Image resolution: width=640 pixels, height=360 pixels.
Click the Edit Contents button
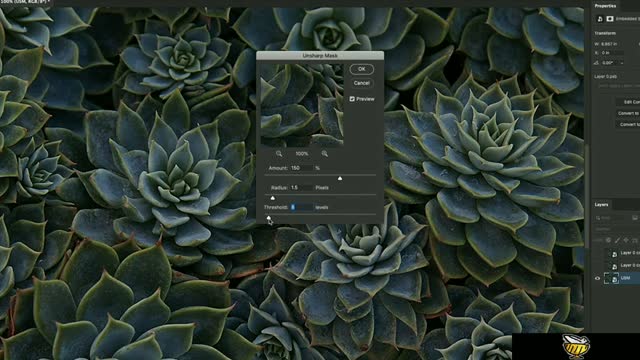629,102
